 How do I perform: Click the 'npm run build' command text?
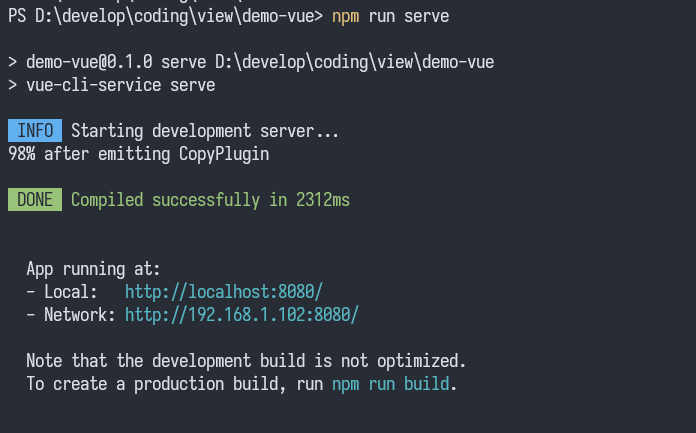click(x=391, y=384)
